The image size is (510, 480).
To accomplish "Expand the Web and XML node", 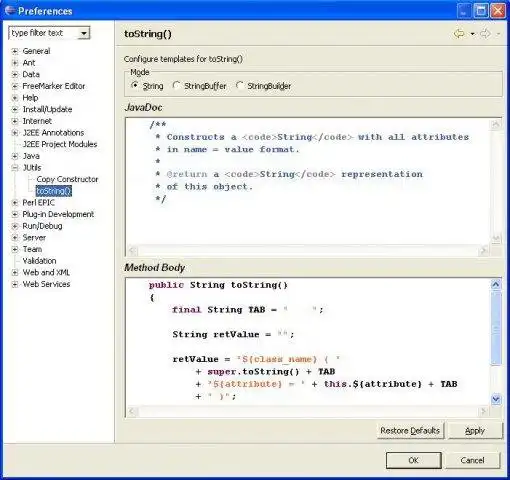I will pos(15,273).
